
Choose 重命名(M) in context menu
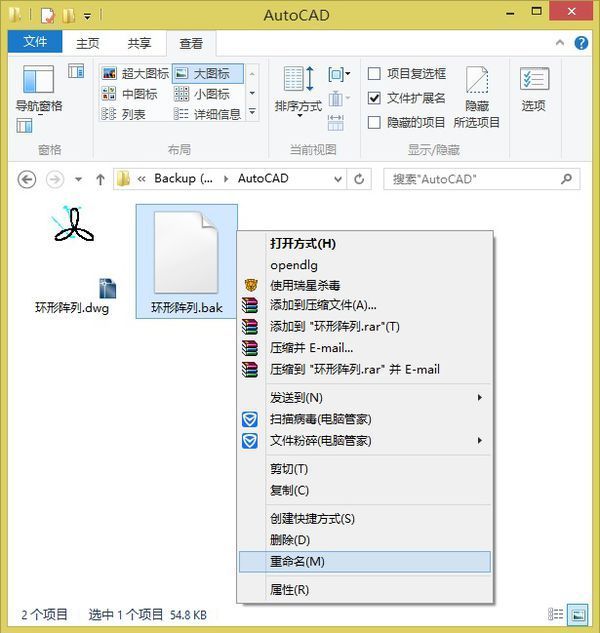tap(365, 562)
